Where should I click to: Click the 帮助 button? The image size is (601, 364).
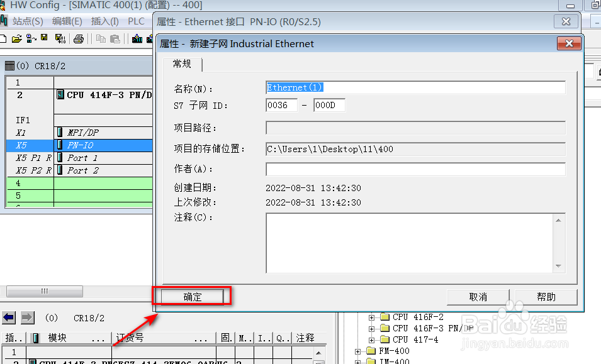pos(546,297)
